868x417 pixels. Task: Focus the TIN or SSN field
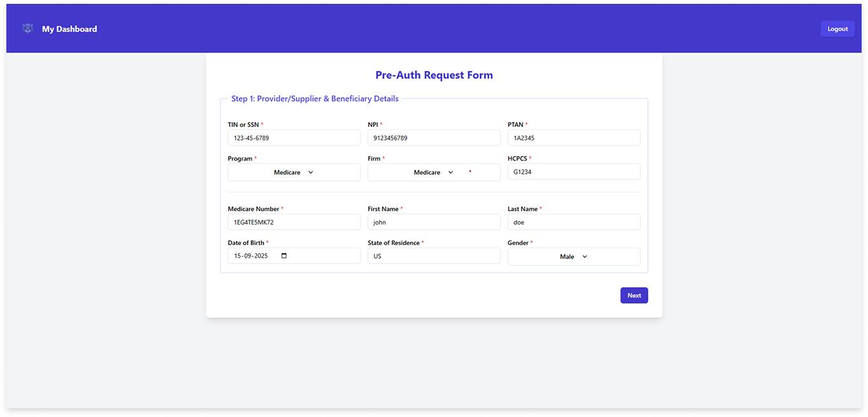(294, 138)
